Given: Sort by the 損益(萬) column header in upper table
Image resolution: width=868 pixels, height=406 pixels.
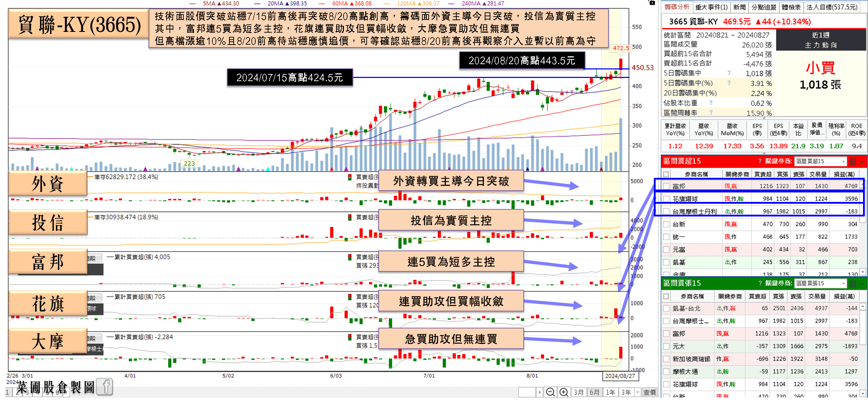Looking at the screenshot, I should (844, 174).
